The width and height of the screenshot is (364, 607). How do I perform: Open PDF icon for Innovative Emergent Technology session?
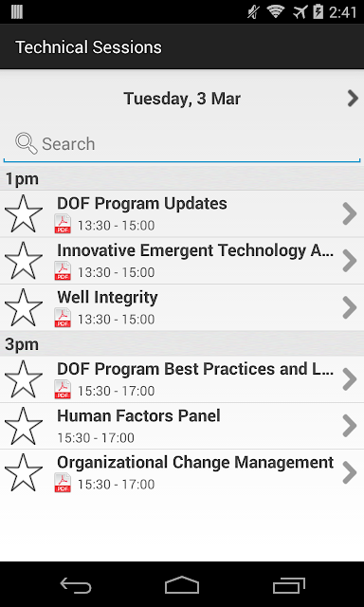[x=63, y=270]
